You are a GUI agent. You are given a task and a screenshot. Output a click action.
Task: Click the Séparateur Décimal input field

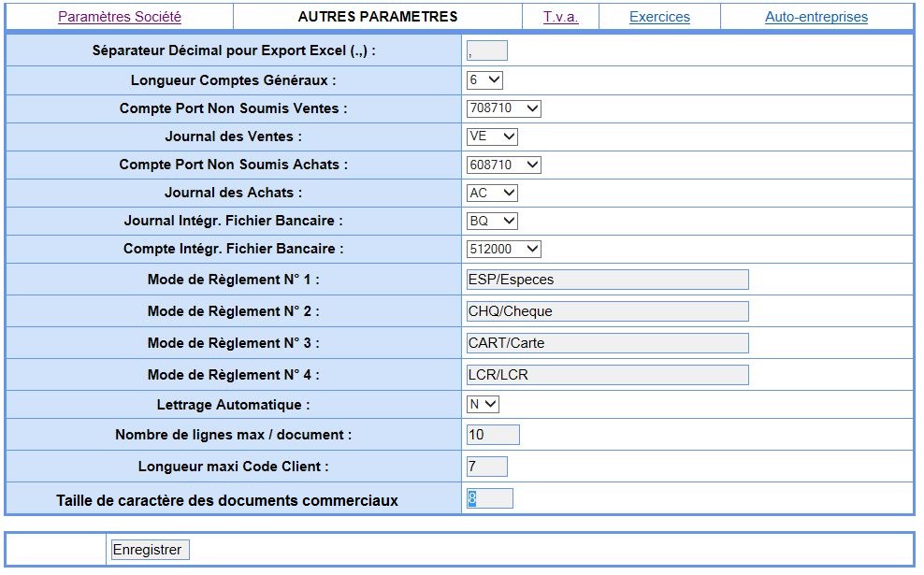[486, 51]
